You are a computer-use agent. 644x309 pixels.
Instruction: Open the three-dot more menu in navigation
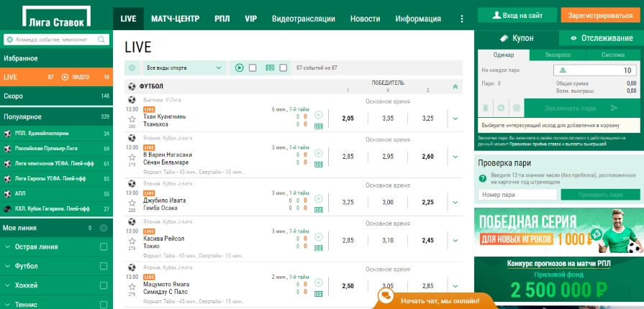click(462, 19)
